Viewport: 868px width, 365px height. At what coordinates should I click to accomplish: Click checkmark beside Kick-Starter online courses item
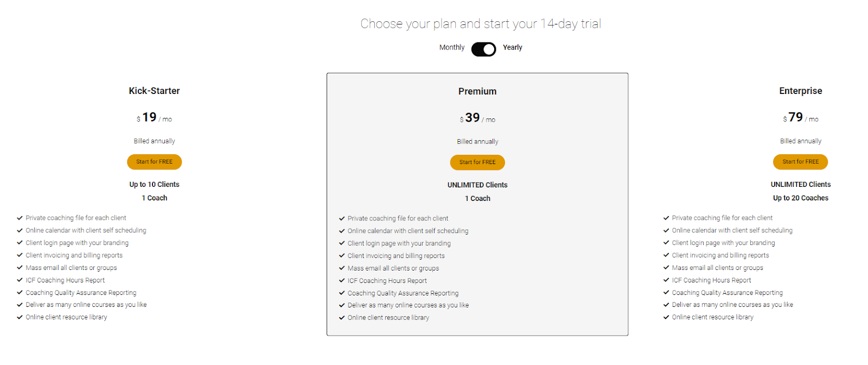point(20,305)
